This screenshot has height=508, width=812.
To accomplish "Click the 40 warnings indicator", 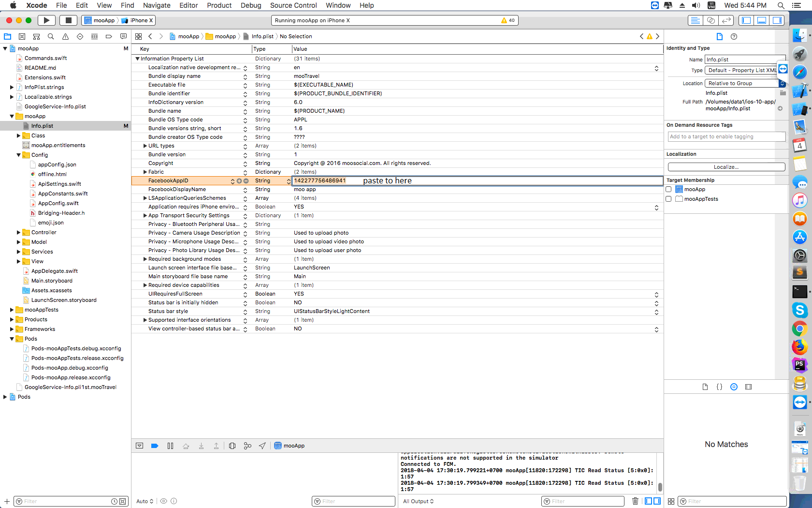I will pos(508,20).
